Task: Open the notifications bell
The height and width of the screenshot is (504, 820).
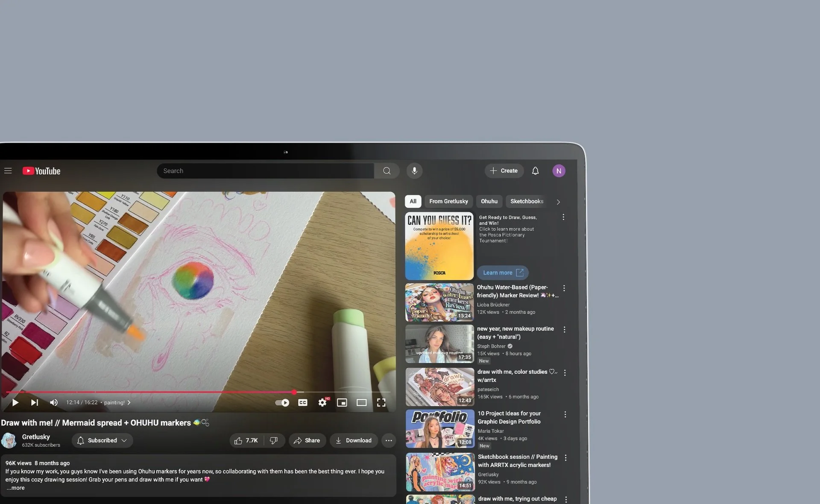Action: click(x=535, y=171)
